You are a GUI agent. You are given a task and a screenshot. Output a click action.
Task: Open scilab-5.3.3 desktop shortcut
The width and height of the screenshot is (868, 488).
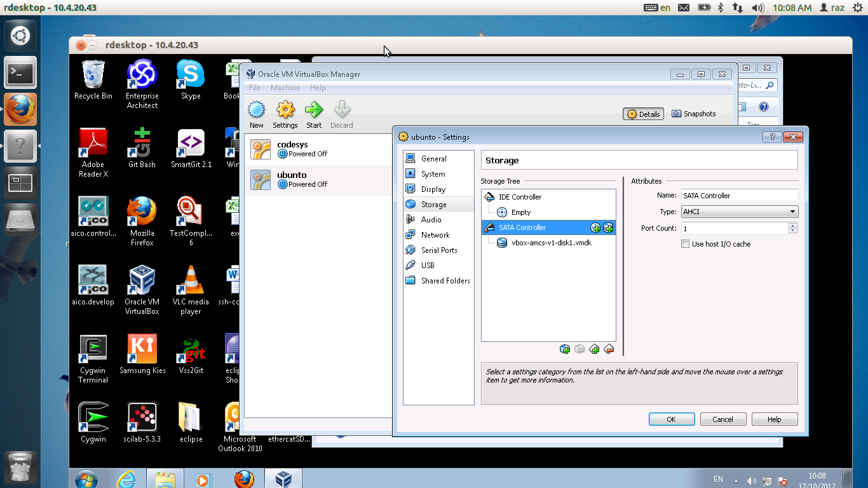point(142,423)
